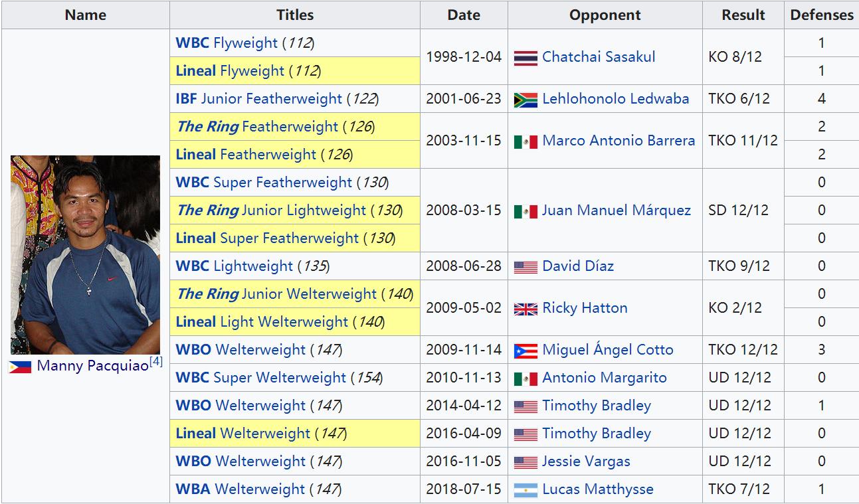Click the US flag beside Jessie Vargas
The image size is (859, 504).
525,462
